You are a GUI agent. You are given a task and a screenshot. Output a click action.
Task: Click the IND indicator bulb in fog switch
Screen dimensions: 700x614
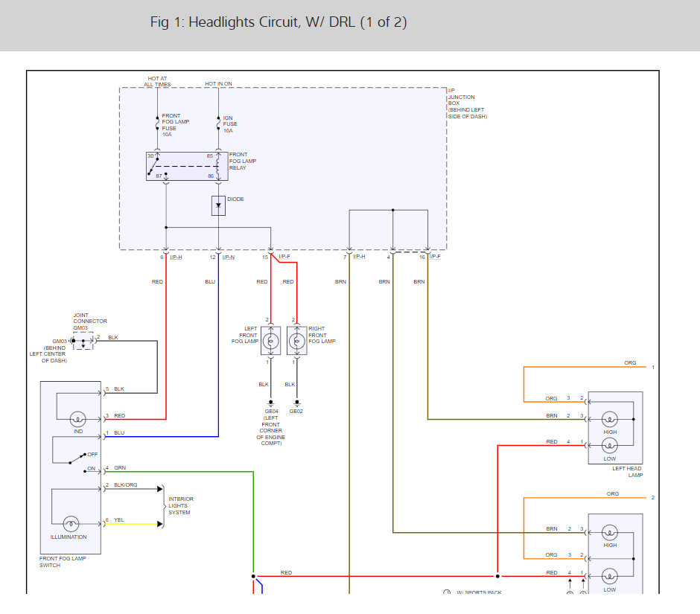point(77,420)
